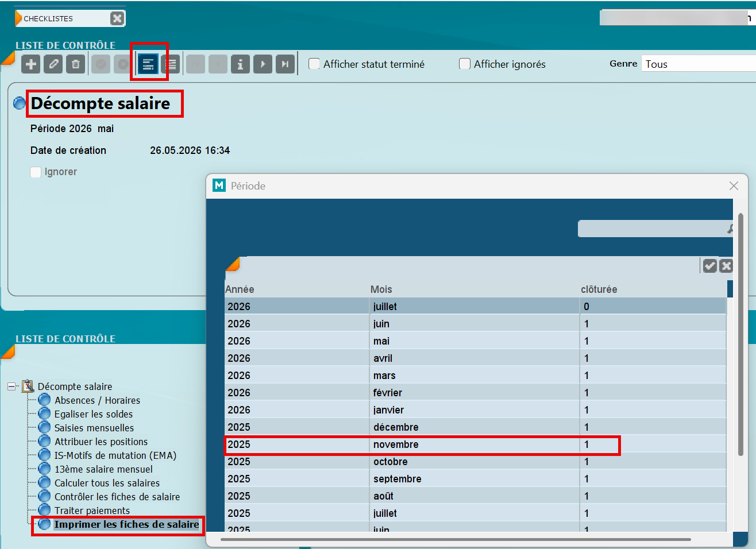
Task: Click the Décompte salaire heading
Action: pos(101,103)
